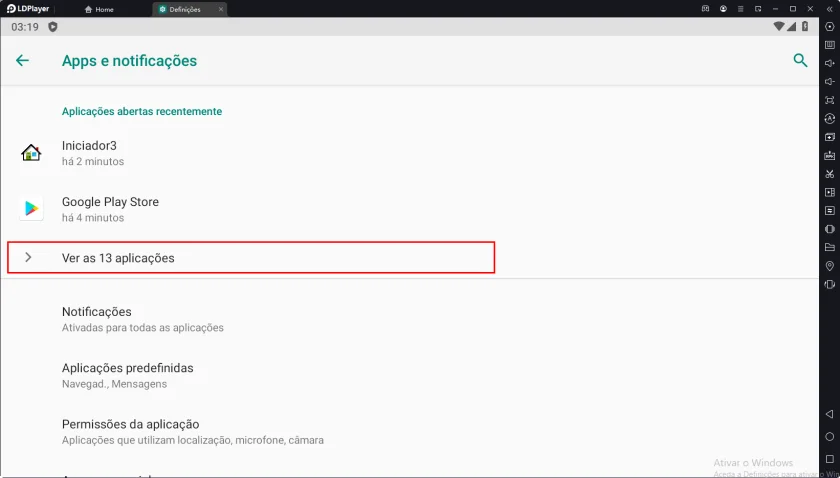The height and width of the screenshot is (478, 840).
Task: Open the operation recorder (circular A) icon
Action: click(x=830, y=118)
